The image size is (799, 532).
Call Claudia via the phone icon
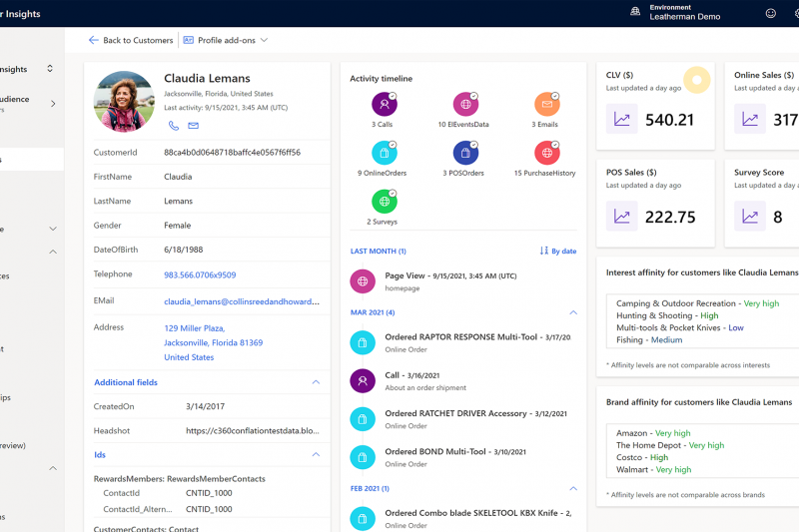coord(174,126)
